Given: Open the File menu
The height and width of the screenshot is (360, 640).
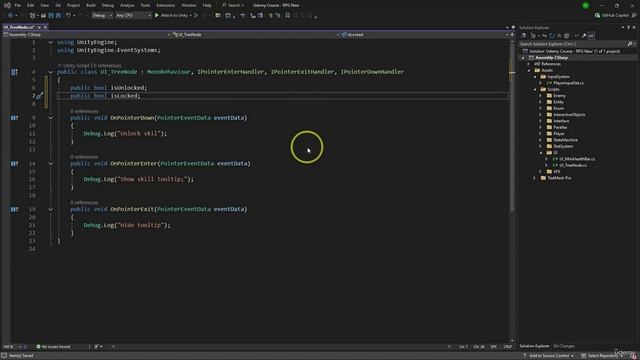Looking at the screenshot, I should [17, 5].
